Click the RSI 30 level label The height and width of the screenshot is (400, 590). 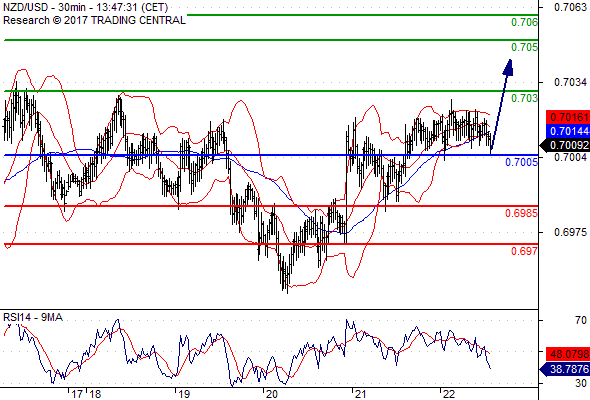pyautogui.click(x=581, y=383)
